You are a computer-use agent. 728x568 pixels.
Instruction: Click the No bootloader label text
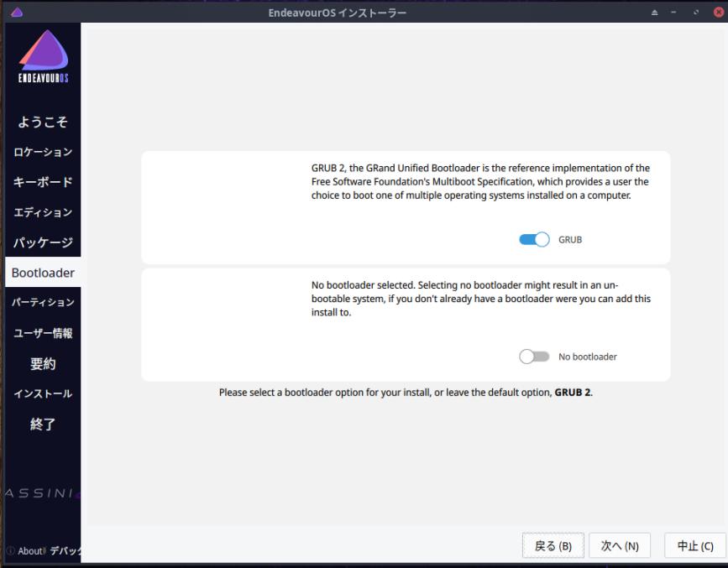(587, 357)
